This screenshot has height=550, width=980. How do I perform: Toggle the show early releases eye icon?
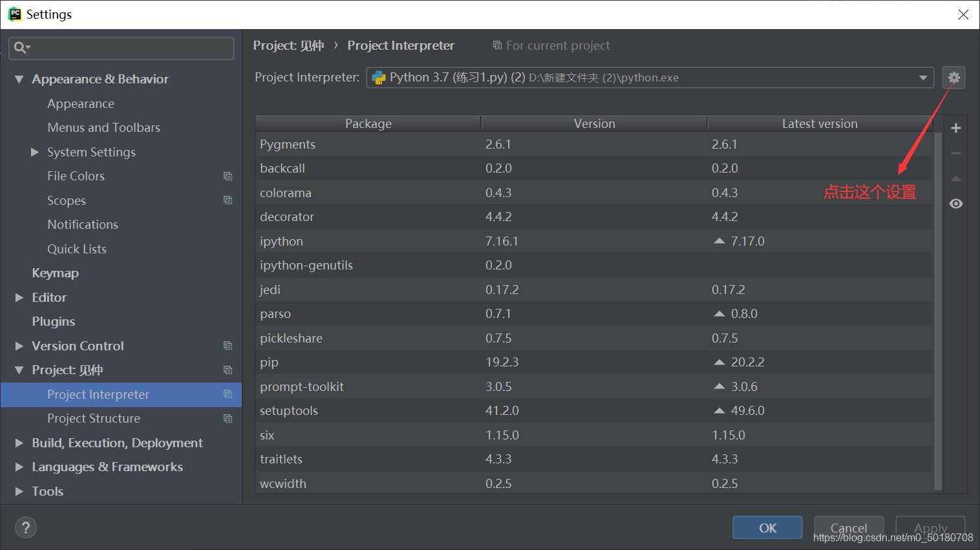point(956,204)
